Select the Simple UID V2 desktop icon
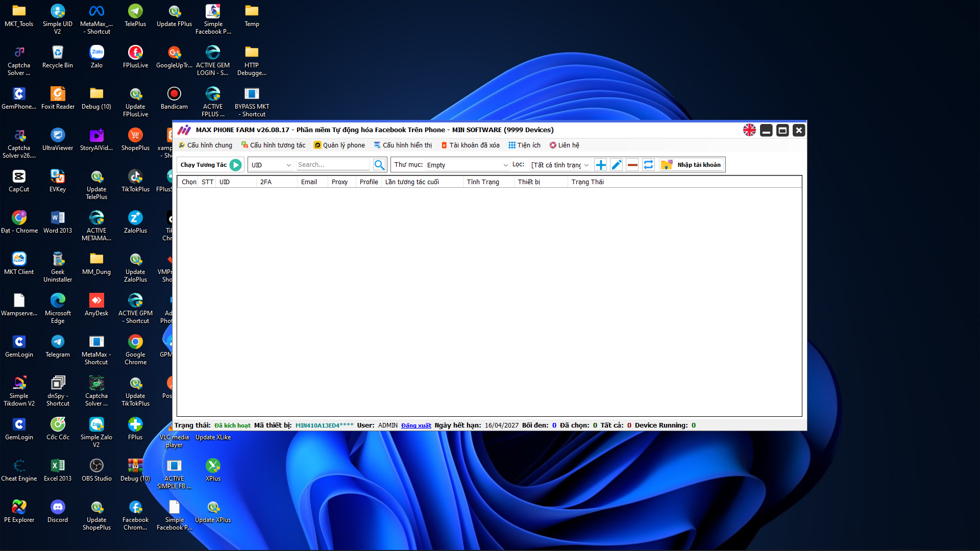The height and width of the screenshot is (551, 980). [58, 19]
